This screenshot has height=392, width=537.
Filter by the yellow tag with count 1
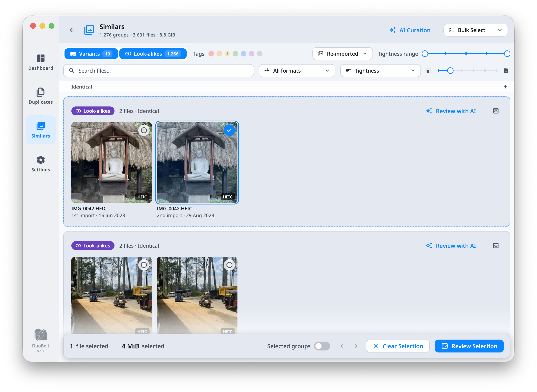tap(227, 54)
